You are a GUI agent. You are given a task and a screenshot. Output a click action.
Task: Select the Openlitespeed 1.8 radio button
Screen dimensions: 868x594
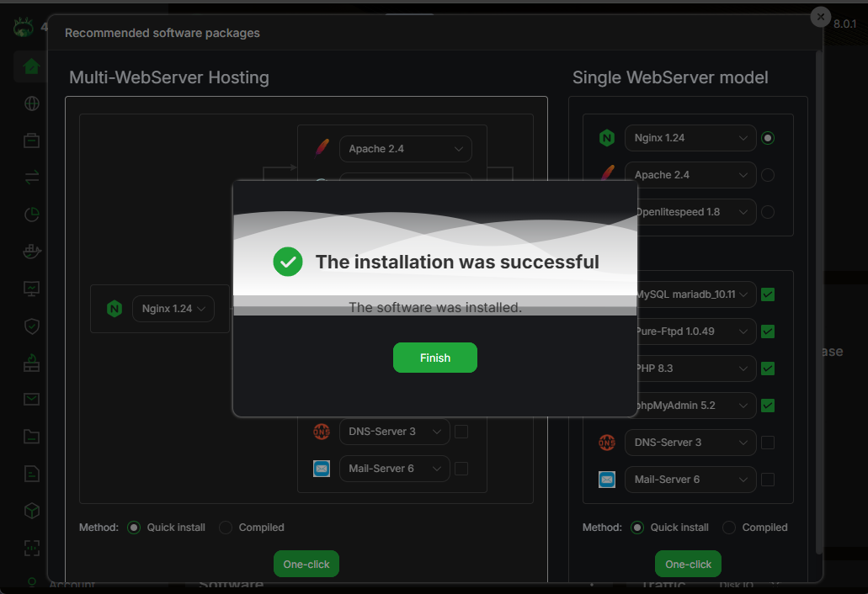click(767, 212)
